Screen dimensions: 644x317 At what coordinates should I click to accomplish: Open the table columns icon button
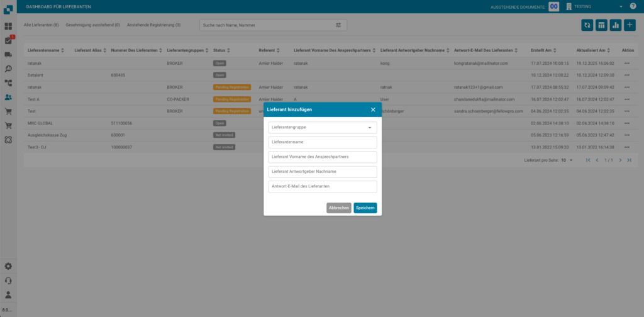(601, 25)
